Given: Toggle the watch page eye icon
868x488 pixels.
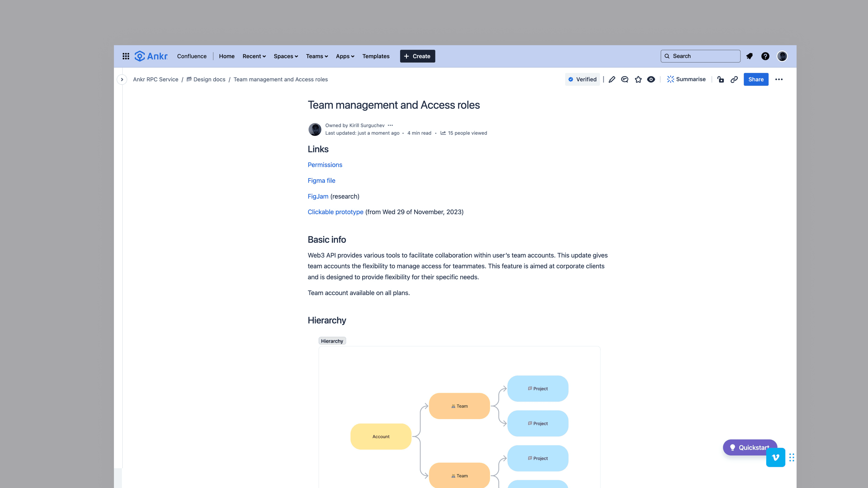Looking at the screenshot, I should tap(651, 80).
